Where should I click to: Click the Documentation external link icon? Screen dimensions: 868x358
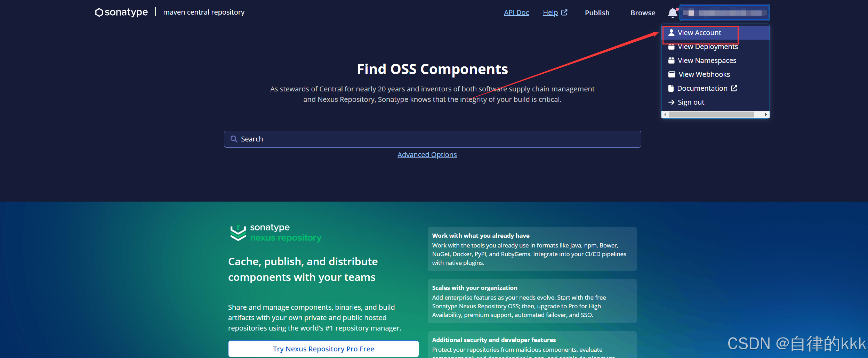(x=734, y=88)
